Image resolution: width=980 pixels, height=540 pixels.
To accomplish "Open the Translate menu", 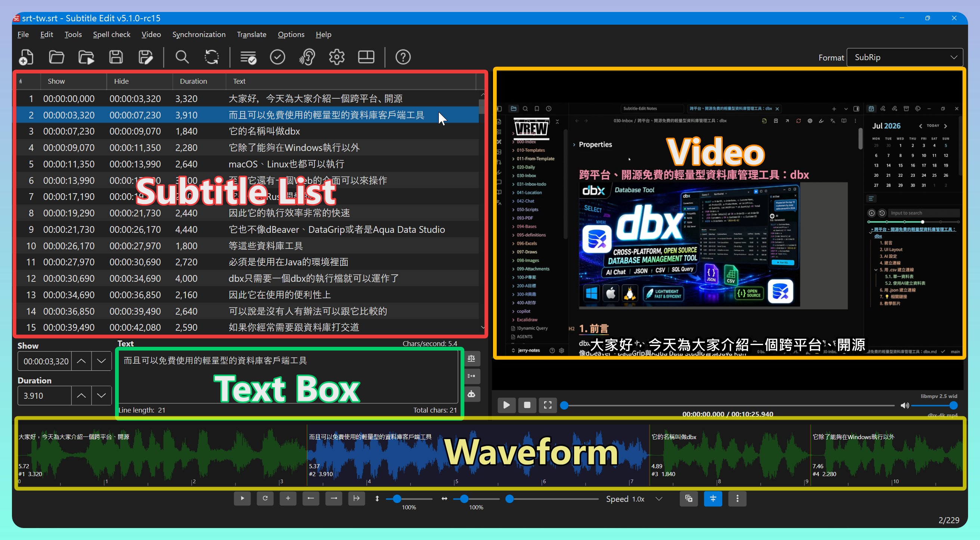I will click(251, 35).
